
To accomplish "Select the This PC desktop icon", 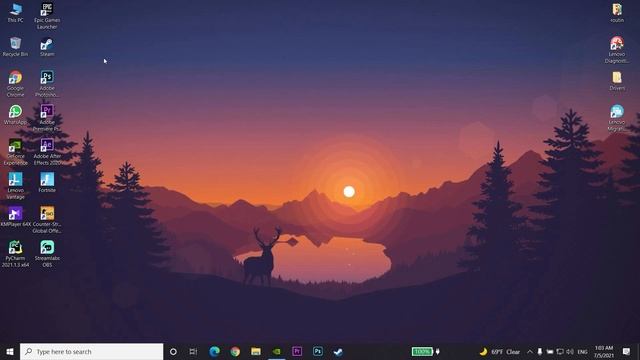I will point(15,13).
